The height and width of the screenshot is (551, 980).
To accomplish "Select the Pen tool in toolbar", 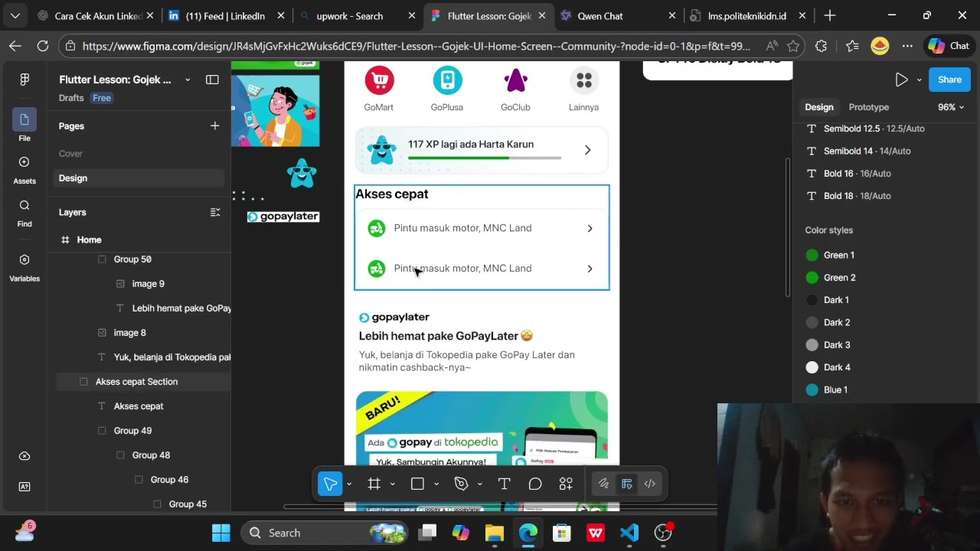I will coord(461,484).
